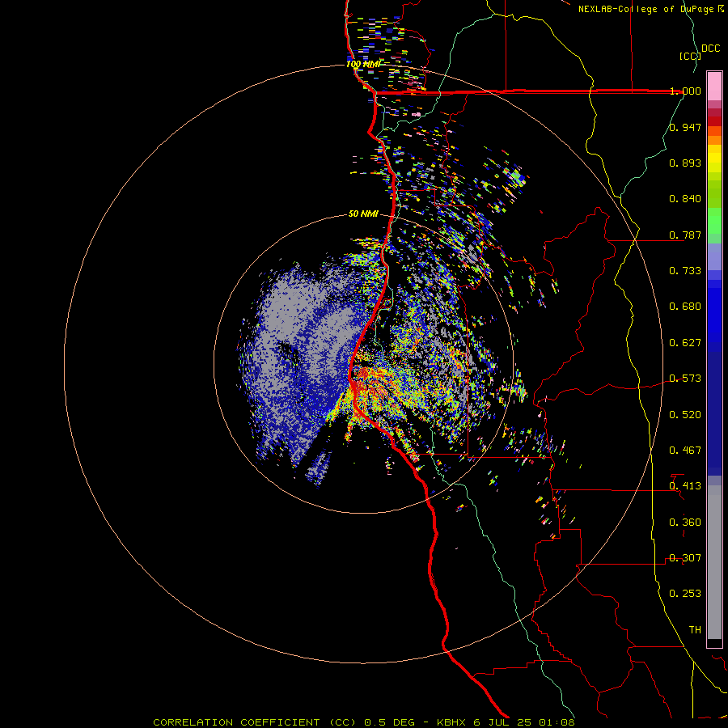The height and width of the screenshot is (728, 728).
Task: Click the 0.893 scale label
Action: (685, 163)
